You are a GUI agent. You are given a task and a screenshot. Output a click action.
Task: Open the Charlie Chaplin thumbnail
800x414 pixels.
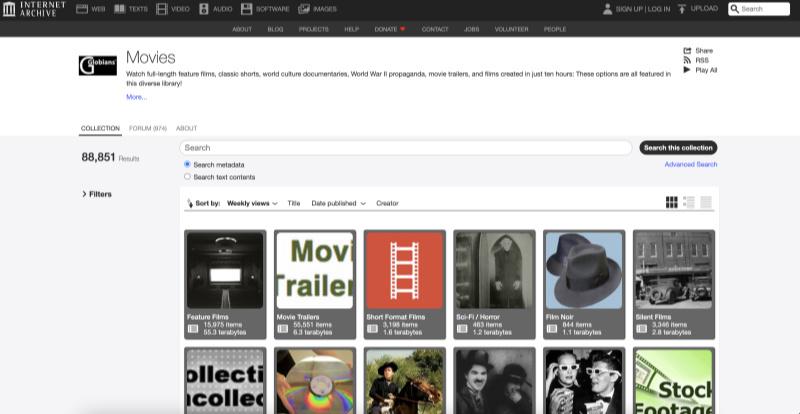[x=494, y=381]
